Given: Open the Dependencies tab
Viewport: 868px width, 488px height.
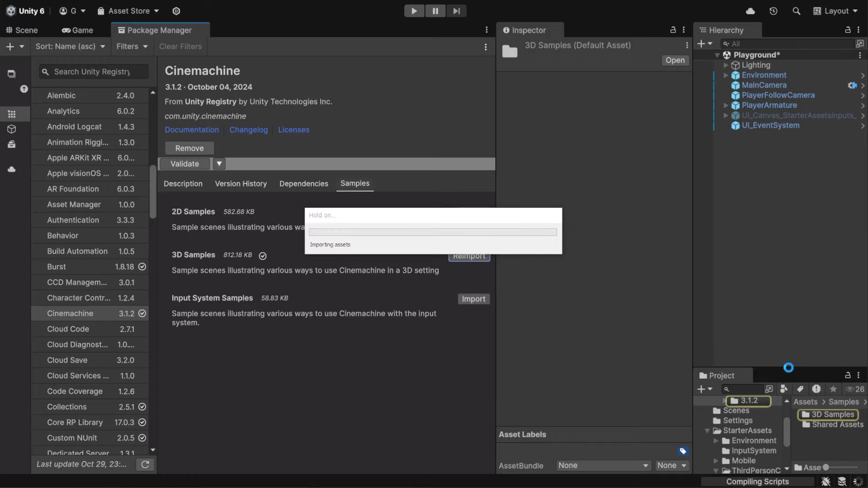Looking at the screenshot, I should [x=303, y=183].
